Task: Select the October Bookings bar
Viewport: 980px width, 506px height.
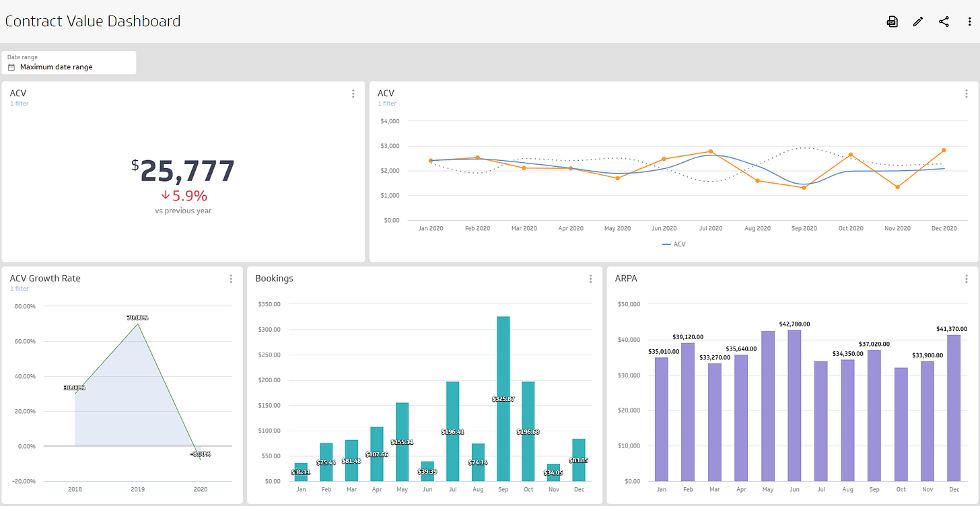Action: click(x=528, y=431)
